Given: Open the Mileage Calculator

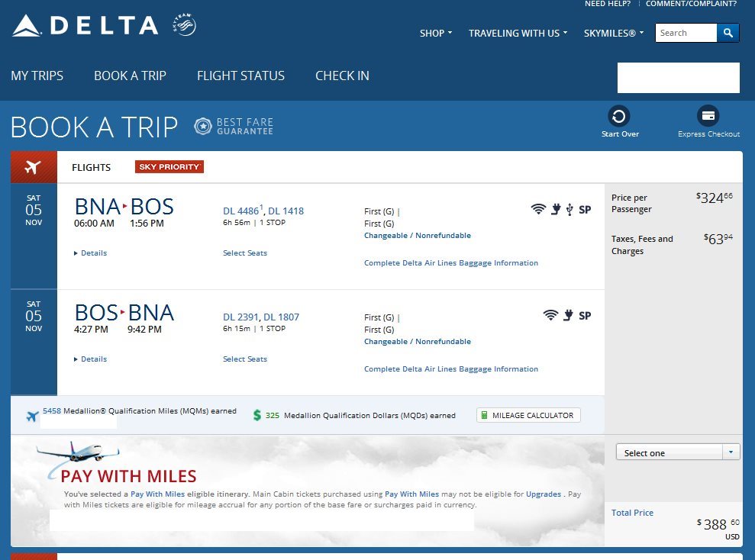Looking at the screenshot, I should coord(528,416).
